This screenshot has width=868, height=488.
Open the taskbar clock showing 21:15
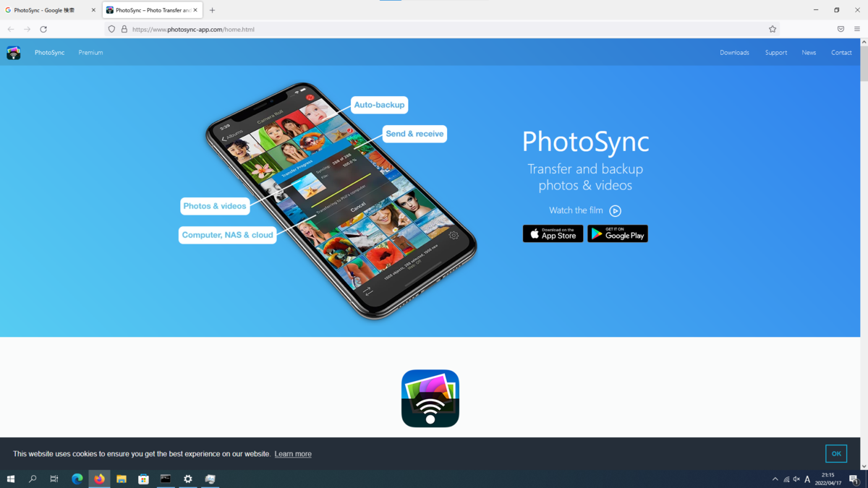coord(828,479)
